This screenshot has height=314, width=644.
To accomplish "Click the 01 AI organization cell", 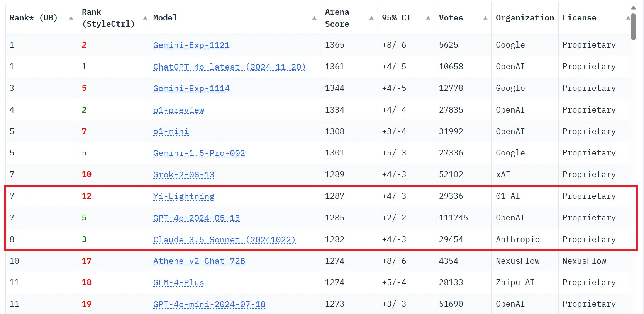I will (x=508, y=196).
